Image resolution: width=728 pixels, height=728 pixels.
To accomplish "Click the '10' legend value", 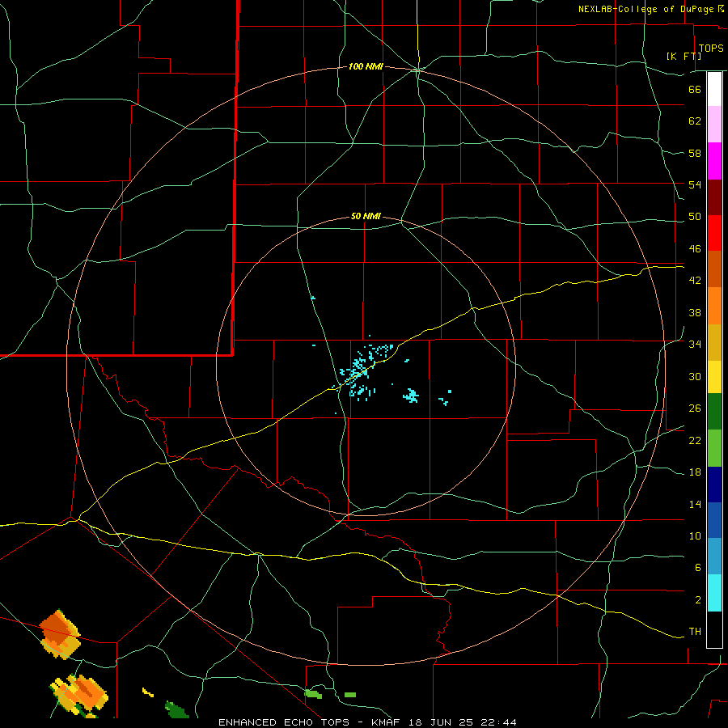I will coord(695,536).
